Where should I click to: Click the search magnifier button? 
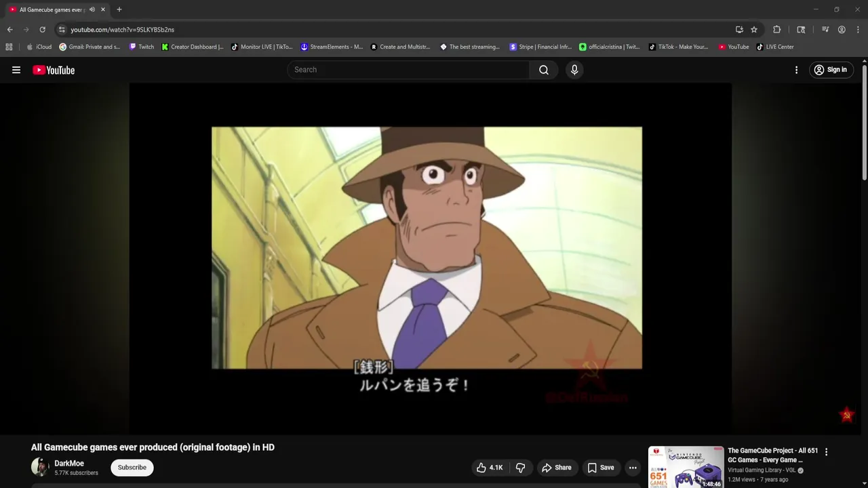pos(544,70)
